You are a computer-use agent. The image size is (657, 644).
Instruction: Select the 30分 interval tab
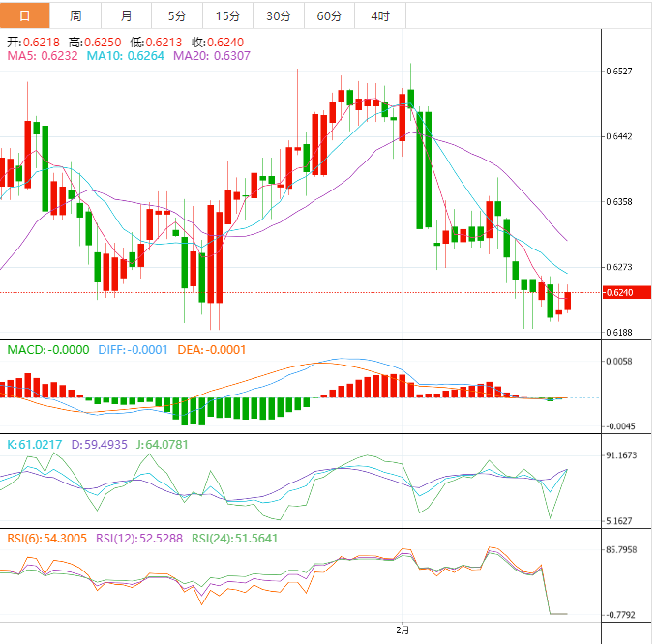278,15
